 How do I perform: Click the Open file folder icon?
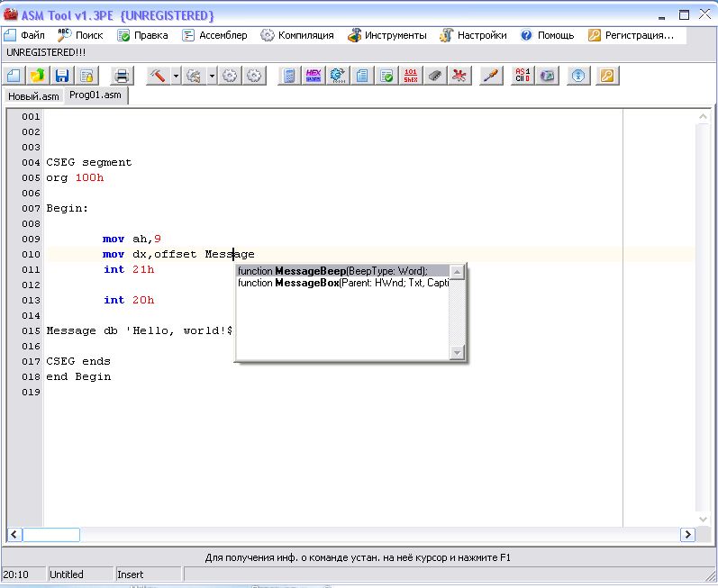click(x=38, y=76)
